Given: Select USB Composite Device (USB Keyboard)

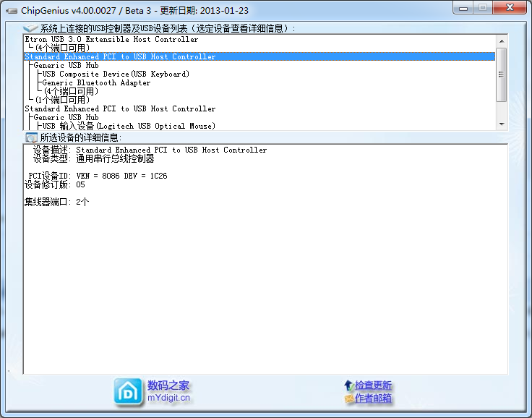Looking at the screenshot, I should point(259,74).
